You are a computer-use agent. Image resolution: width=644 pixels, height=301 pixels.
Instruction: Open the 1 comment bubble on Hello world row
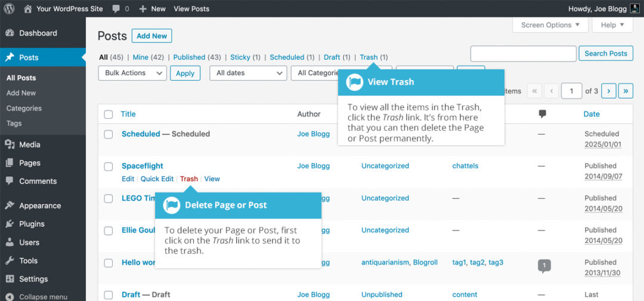point(544,266)
